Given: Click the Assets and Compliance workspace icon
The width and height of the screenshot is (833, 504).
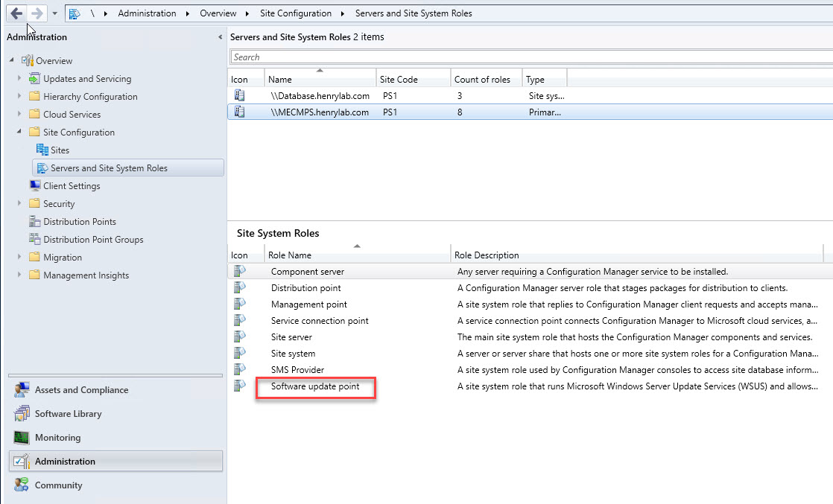Looking at the screenshot, I should [x=22, y=390].
